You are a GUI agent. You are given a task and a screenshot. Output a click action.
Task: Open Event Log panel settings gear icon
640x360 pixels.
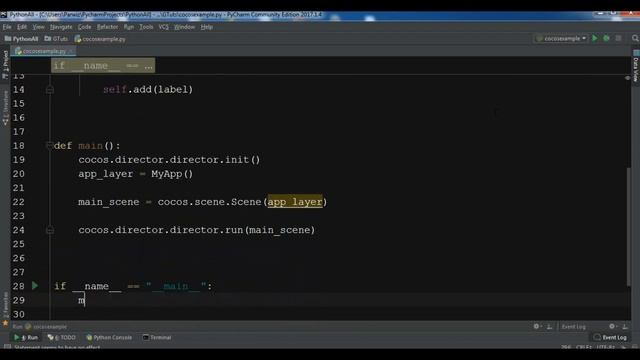tap(612, 326)
